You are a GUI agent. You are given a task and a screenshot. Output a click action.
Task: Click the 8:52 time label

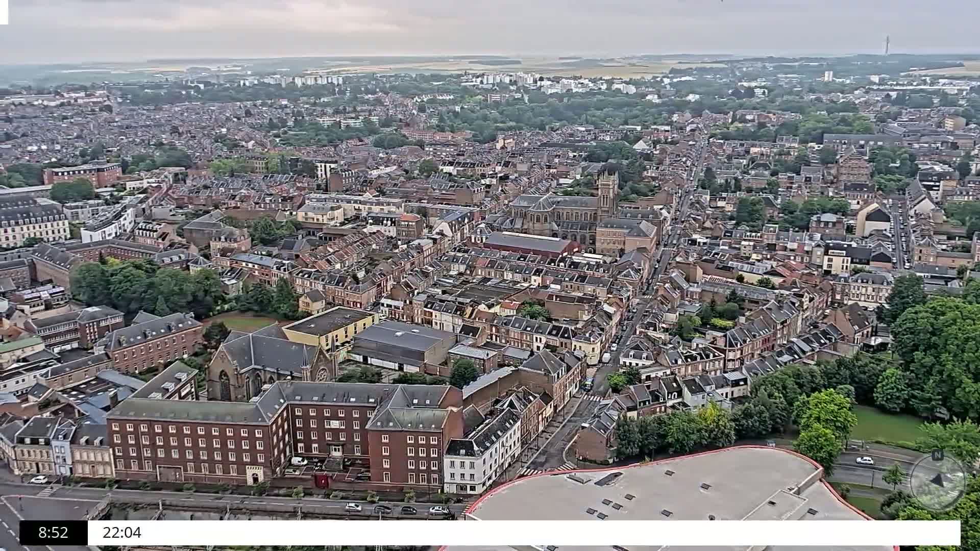point(53,533)
